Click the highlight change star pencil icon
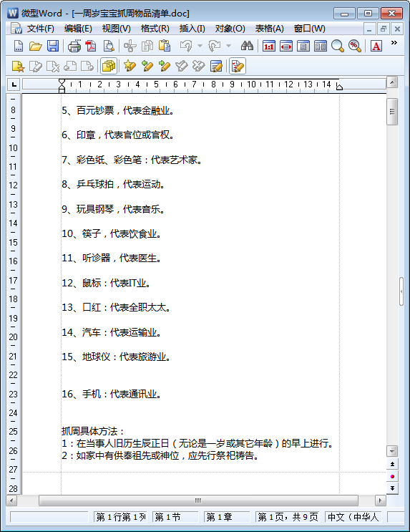Image resolution: width=410 pixels, height=532 pixels. (x=130, y=66)
